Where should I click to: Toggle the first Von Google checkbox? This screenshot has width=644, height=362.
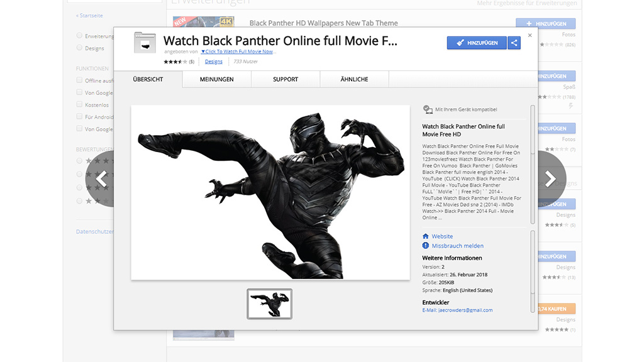point(79,92)
